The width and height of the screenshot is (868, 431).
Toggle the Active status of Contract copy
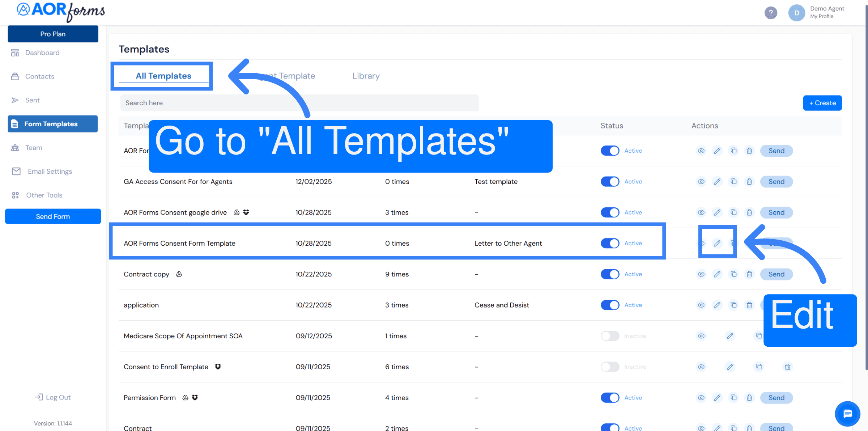[610, 274]
